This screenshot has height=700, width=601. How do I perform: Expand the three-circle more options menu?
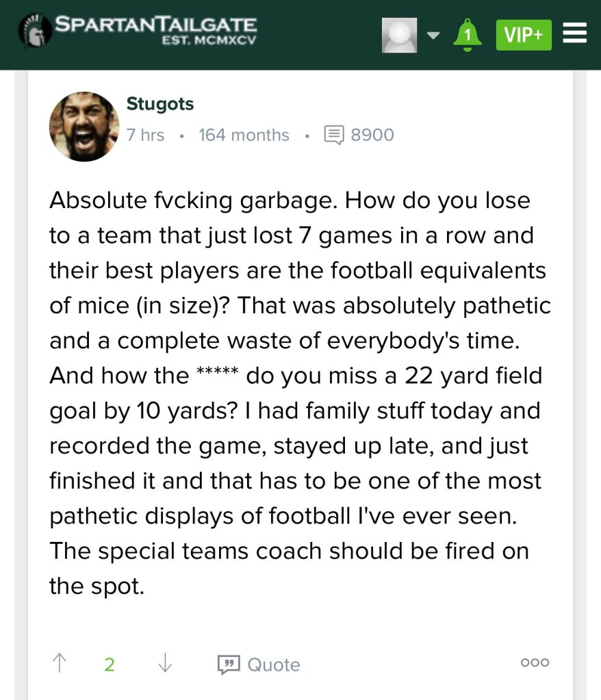[x=535, y=662]
